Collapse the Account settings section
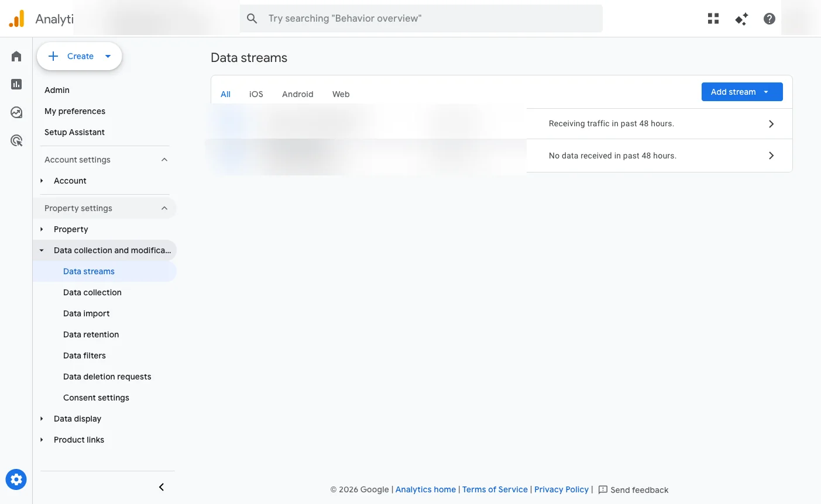The width and height of the screenshot is (821, 504). [164, 159]
